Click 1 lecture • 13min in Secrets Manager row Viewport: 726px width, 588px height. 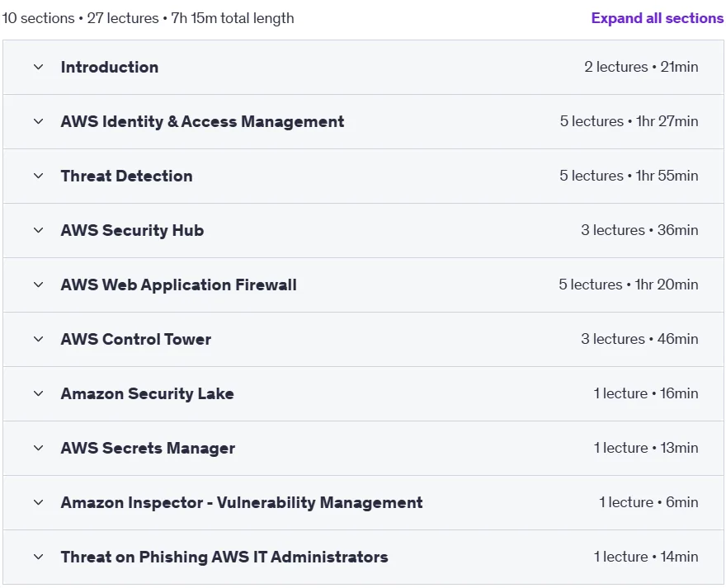(646, 448)
